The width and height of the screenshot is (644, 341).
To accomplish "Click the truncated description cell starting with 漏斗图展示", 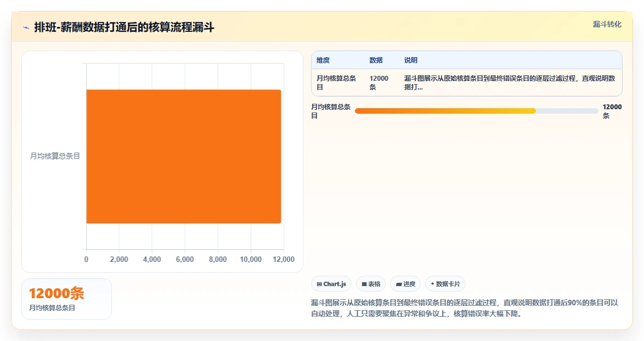I will pyautogui.click(x=510, y=83).
